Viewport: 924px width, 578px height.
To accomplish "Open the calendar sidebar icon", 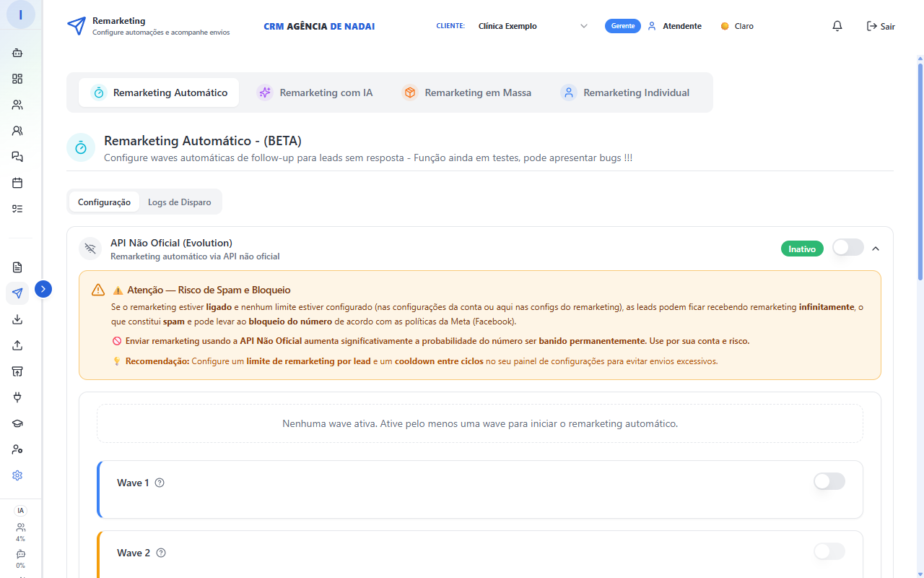I will pos(17,183).
